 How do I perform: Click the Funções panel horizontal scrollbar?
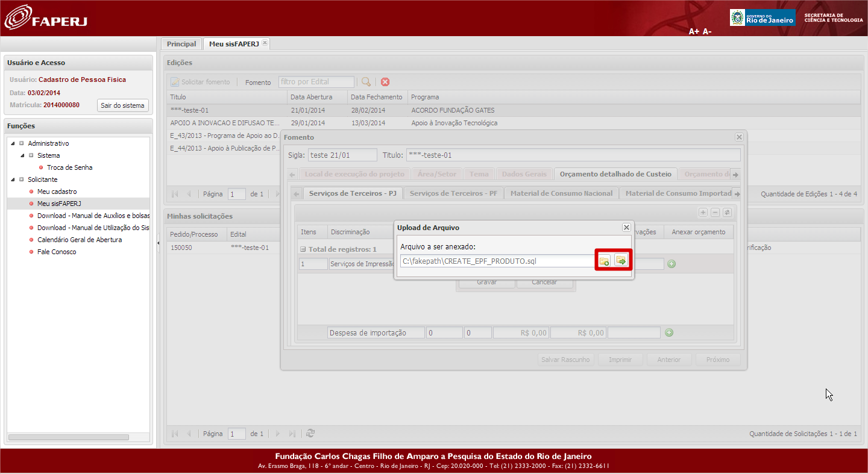68,437
